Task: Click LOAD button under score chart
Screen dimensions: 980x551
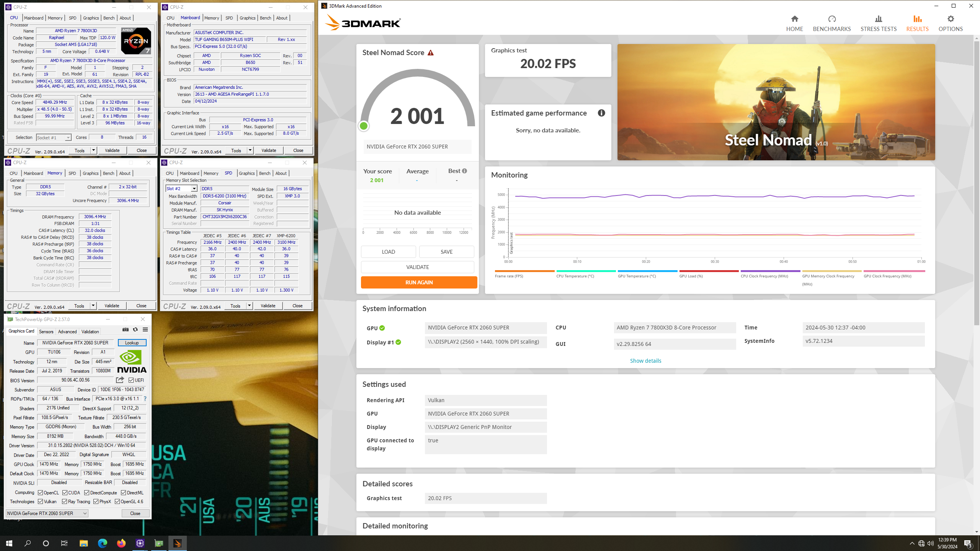Action: click(388, 252)
